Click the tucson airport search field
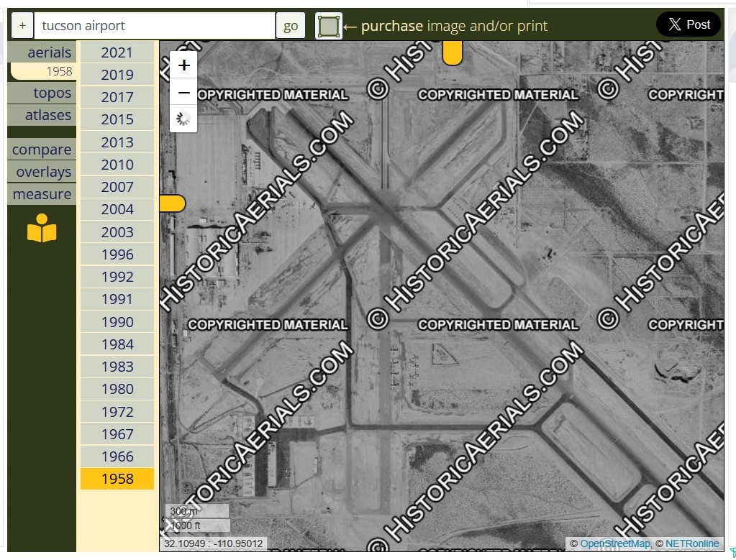Image resolution: width=736 pixels, height=560 pixels. tap(155, 26)
